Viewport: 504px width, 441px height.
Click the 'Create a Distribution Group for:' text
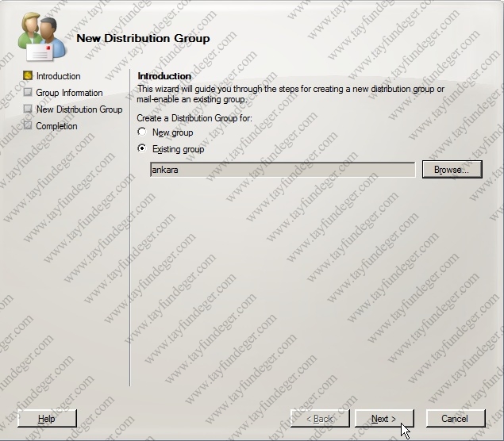pos(194,118)
